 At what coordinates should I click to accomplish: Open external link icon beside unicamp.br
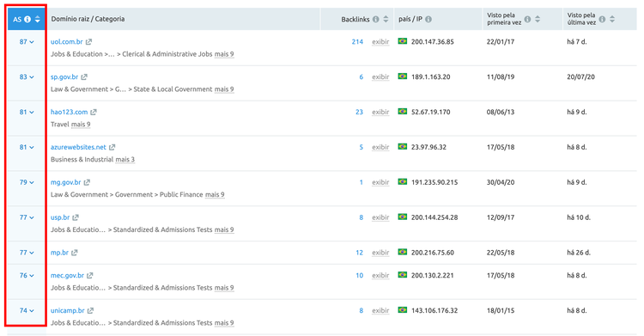[91, 310]
